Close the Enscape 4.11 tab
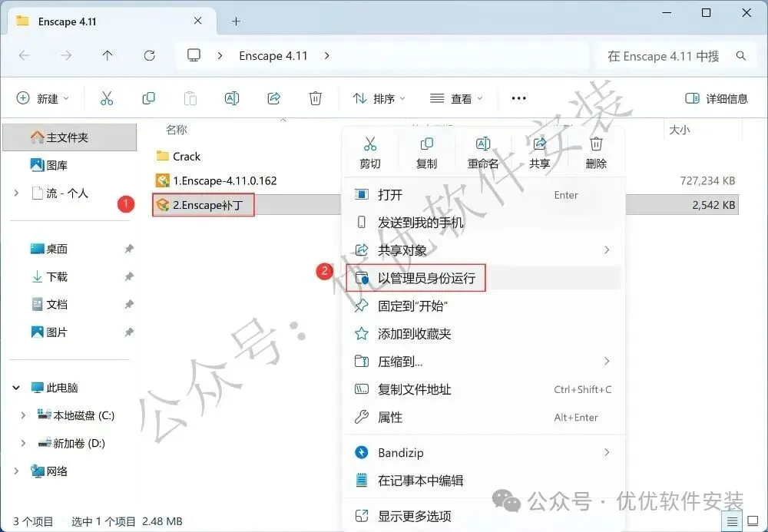The width and height of the screenshot is (768, 532). (197, 21)
